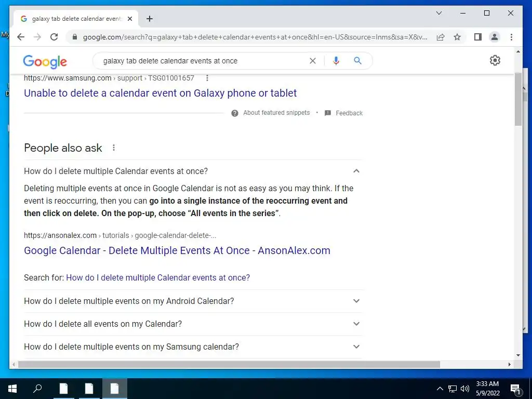Open a new browser tab

pos(150,19)
